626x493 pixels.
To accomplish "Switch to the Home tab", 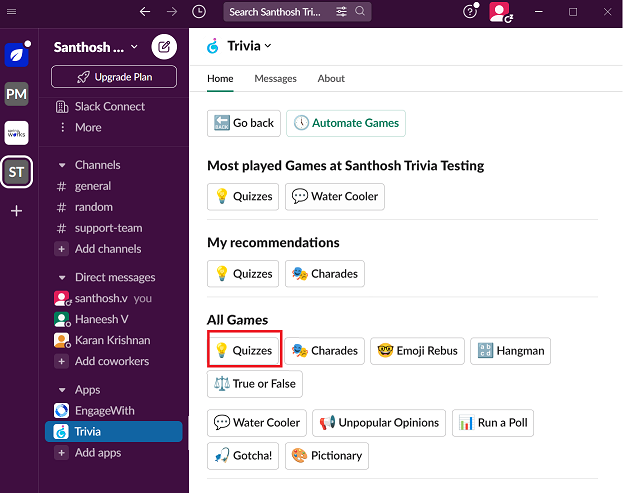I will click(220, 79).
